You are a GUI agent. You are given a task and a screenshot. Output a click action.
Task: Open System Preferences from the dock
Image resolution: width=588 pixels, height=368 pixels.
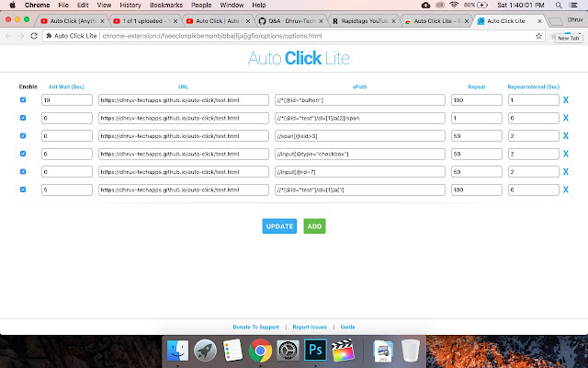point(288,351)
